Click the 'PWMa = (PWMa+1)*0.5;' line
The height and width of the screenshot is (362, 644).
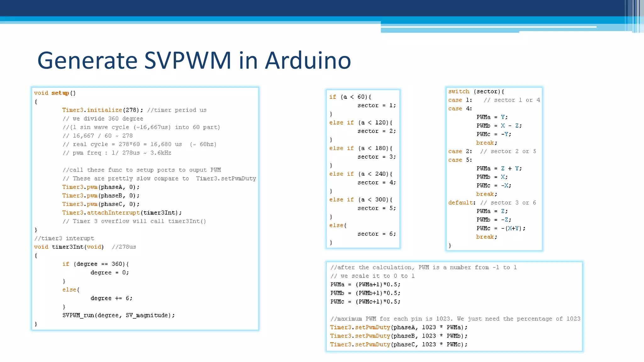coord(365,284)
